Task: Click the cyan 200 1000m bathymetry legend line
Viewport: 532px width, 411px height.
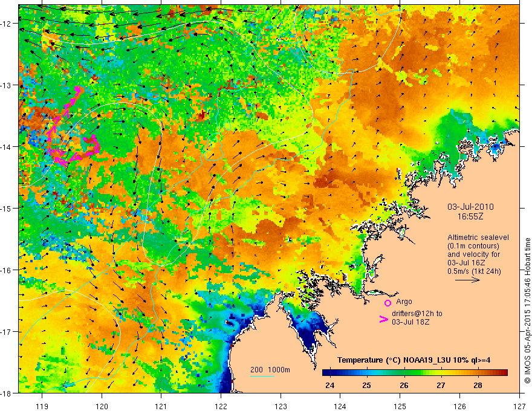Action: [262, 376]
